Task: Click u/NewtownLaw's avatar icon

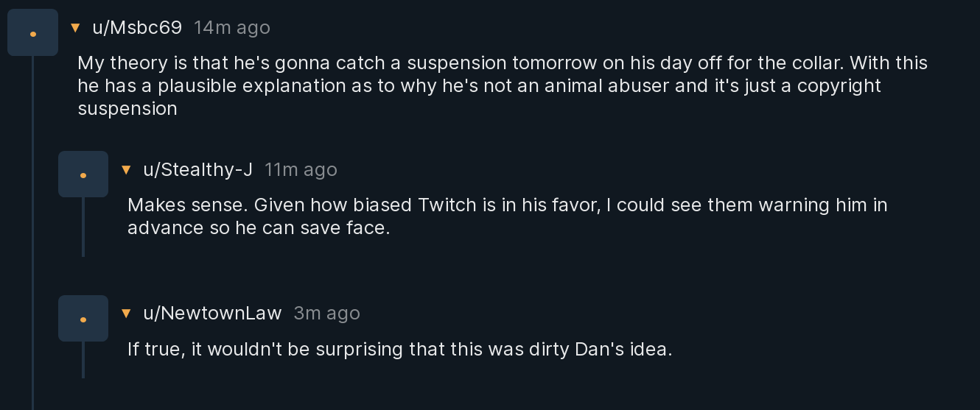Action: [83, 319]
